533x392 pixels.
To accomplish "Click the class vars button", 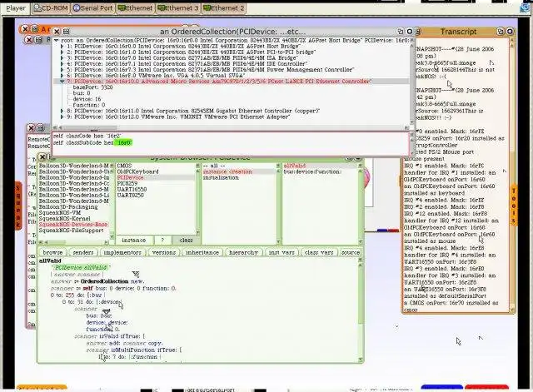I will (319, 252).
